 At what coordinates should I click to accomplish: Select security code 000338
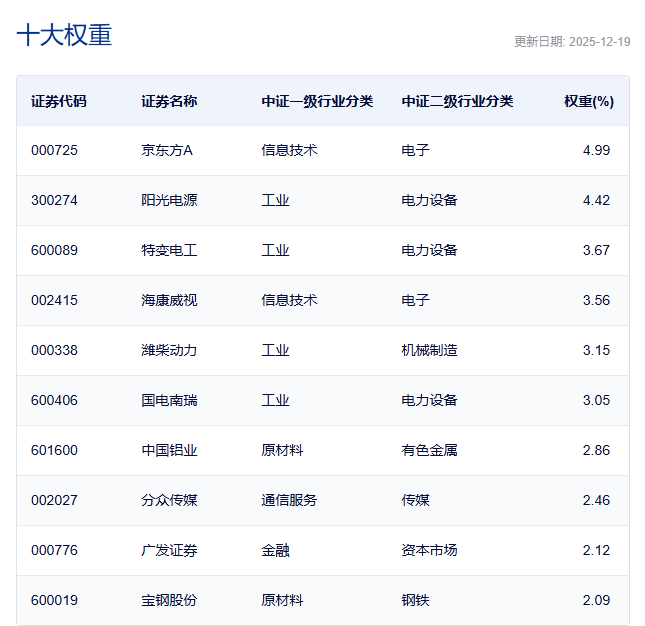[x=54, y=350]
